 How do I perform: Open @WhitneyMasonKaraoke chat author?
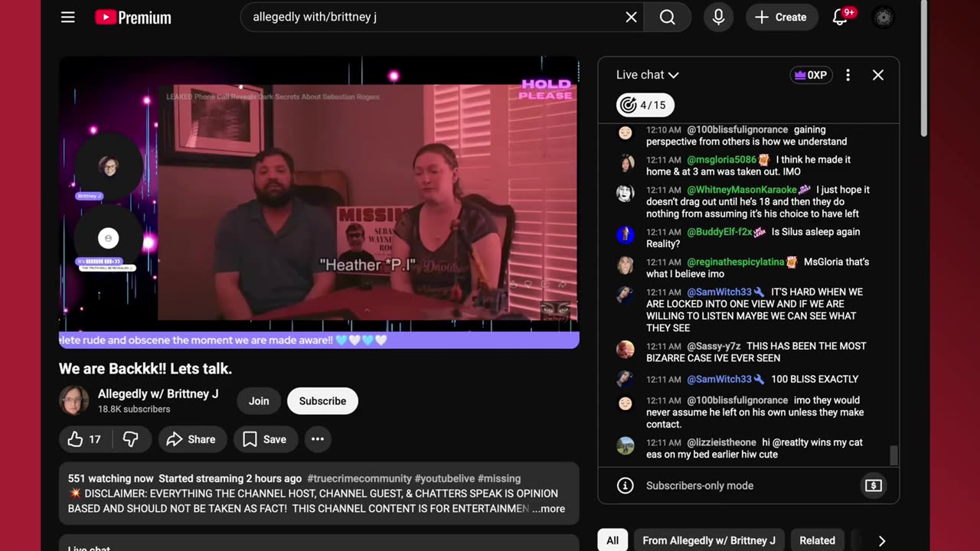pyautogui.click(x=742, y=190)
